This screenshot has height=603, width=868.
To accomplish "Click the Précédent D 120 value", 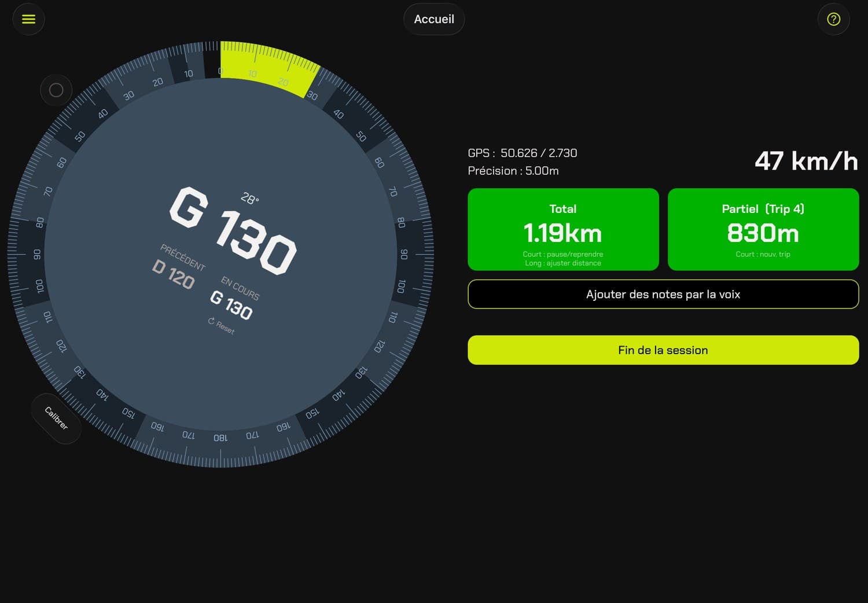I will [x=173, y=274].
